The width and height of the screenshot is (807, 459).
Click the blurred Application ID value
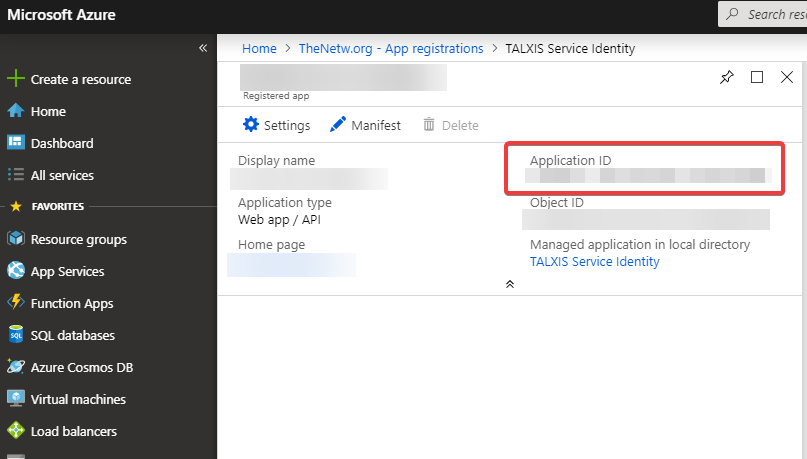pyautogui.click(x=648, y=175)
